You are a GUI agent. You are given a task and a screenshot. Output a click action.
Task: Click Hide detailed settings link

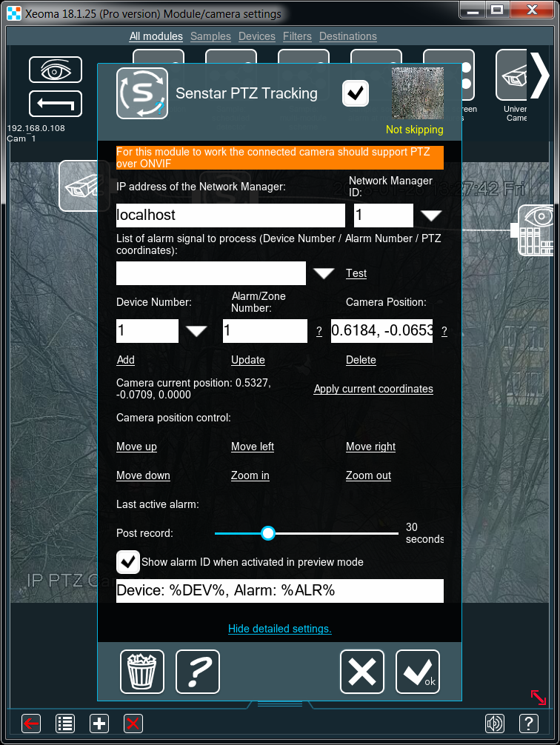point(279,629)
